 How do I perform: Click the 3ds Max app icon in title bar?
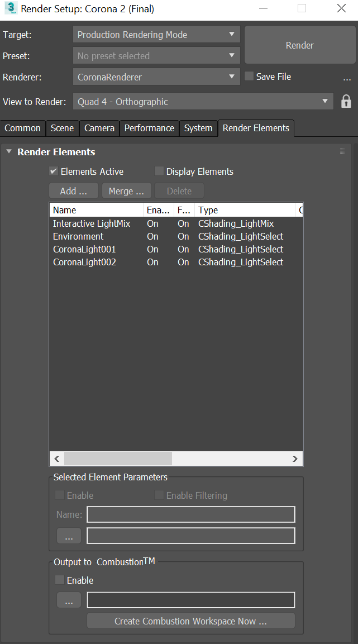pos(11,8)
